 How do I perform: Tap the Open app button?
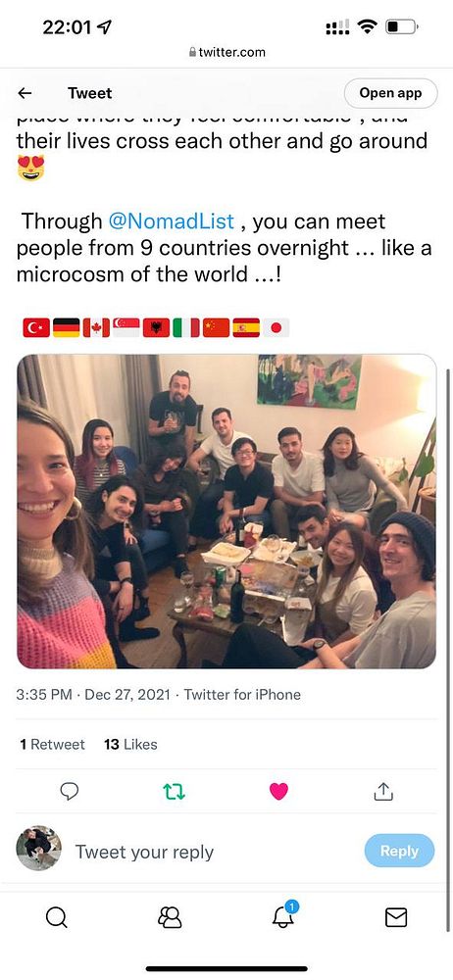click(x=390, y=93)
